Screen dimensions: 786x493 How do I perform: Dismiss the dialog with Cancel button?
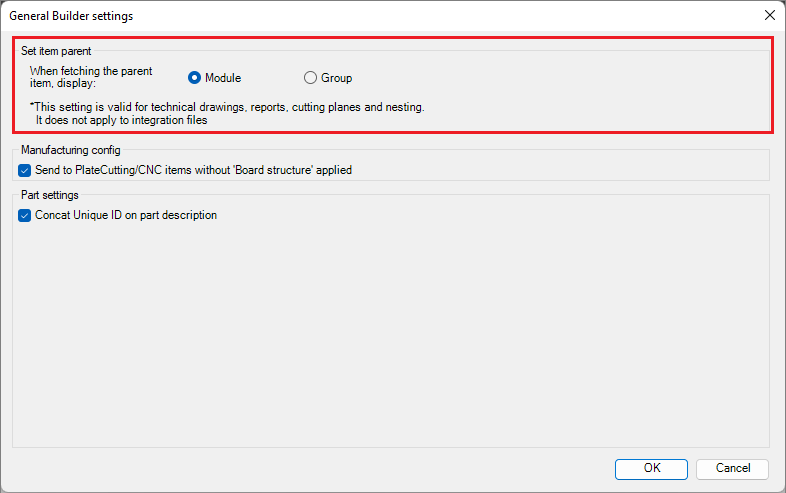(x=732, y=469)
